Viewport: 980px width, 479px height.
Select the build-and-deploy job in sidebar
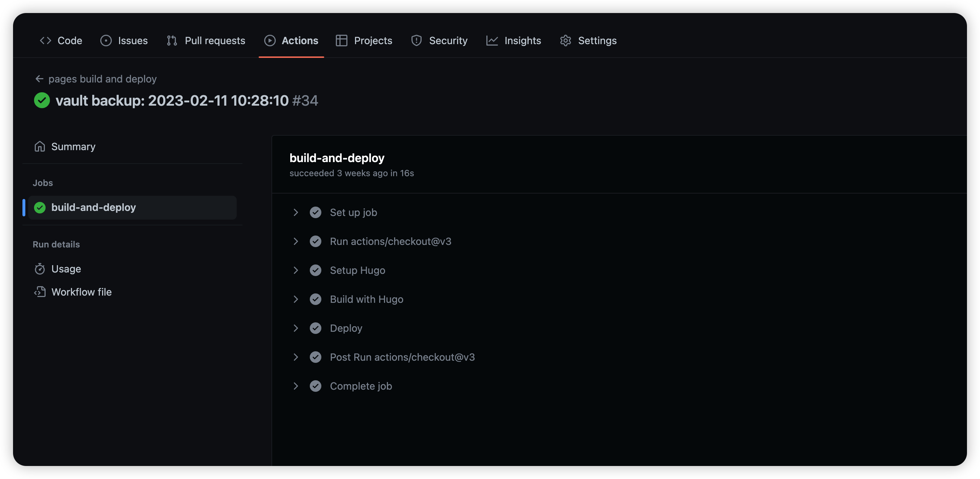click(94, 207)
